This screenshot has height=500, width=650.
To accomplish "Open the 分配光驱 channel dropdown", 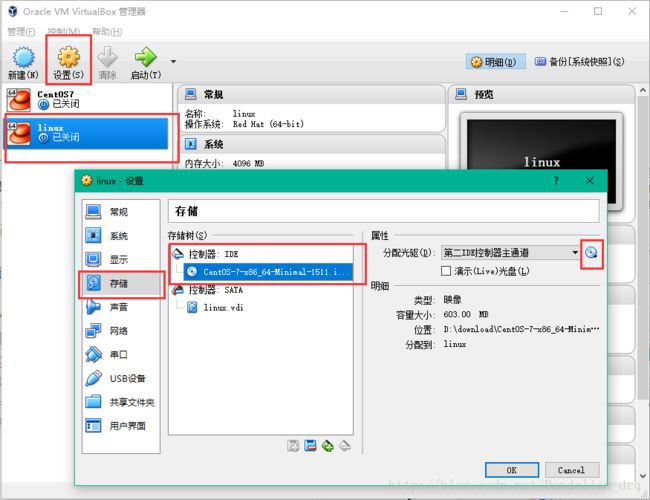I will coord(510,252).
